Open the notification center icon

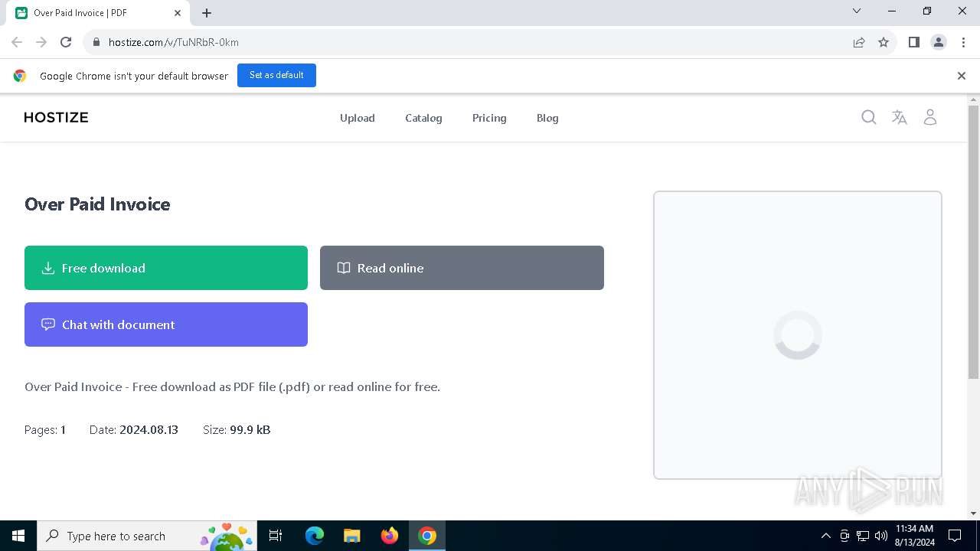coord(955,536)
